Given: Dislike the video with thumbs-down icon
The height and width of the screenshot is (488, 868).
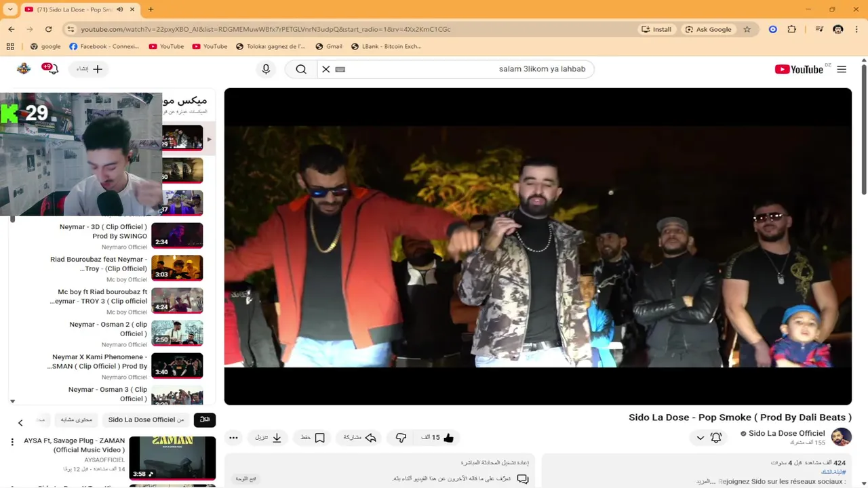Looking at the screenshot, I should [x=401, y=438].
